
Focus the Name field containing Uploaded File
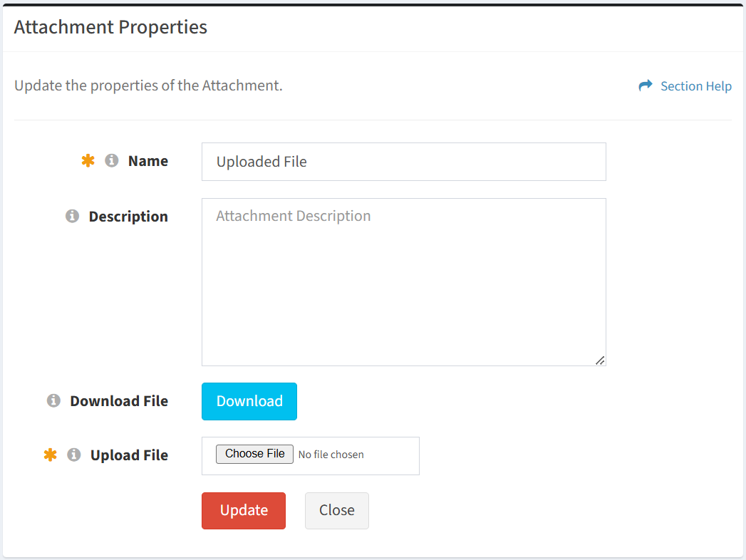(403, 162)
